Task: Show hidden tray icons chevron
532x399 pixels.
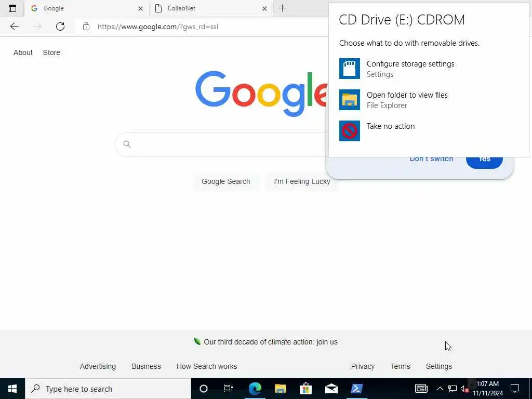Action: (440, 389)
